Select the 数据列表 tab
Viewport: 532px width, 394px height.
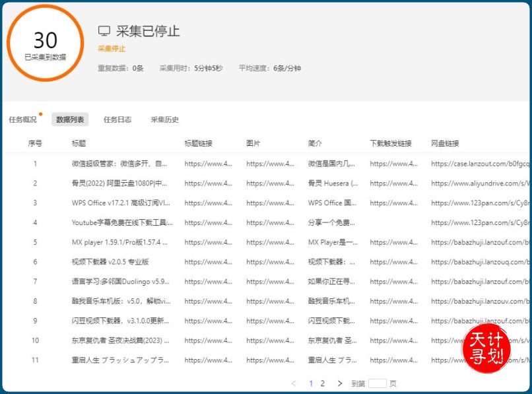click(69, 119)
